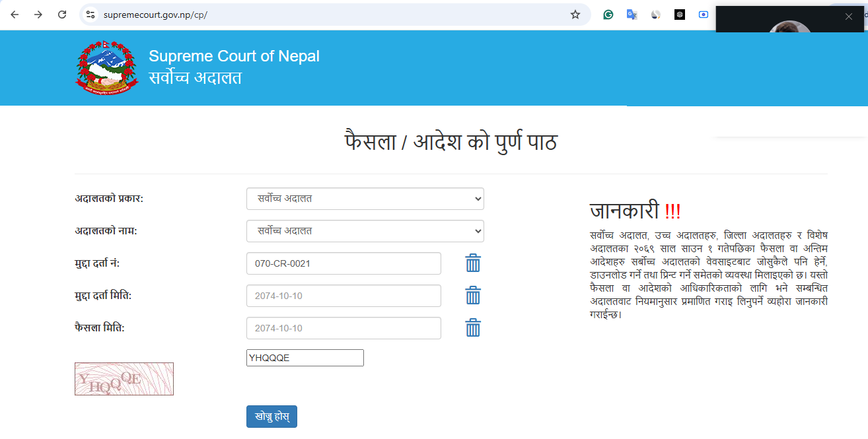Image resolution: width=868 pixels, height=439 pixels.
Task: Bookmark this page with the star icon
Action: click(575, 15)
